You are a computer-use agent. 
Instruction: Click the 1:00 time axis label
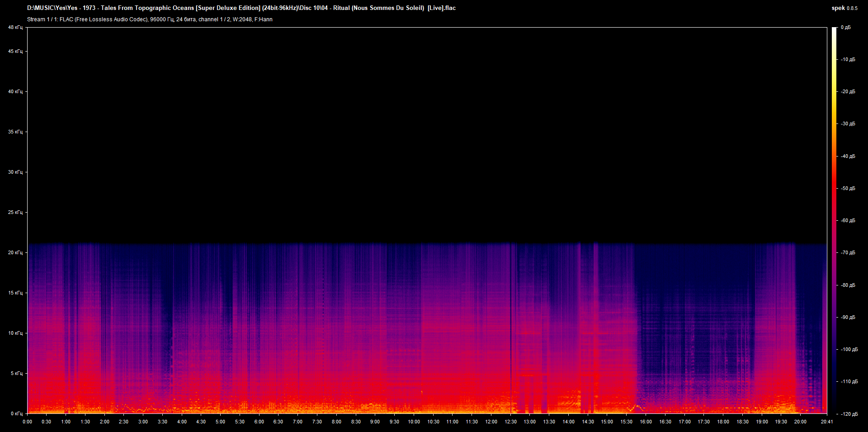tap(66, 422)
